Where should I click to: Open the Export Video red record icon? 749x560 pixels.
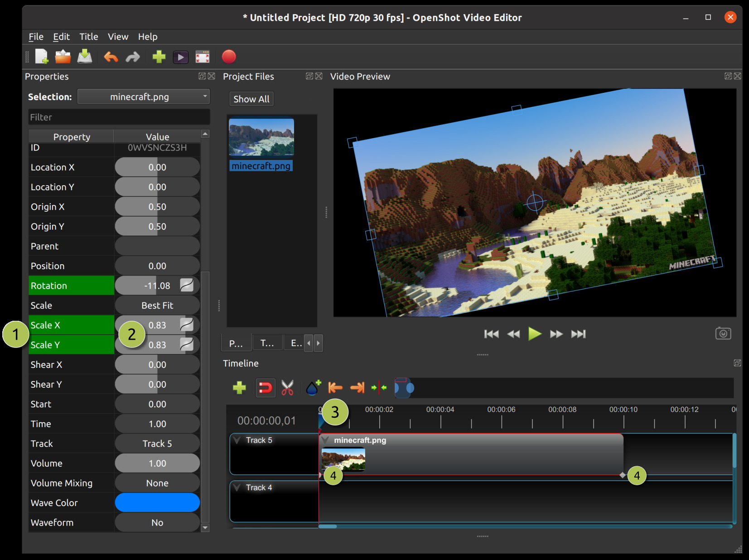(x=229, y=57)
